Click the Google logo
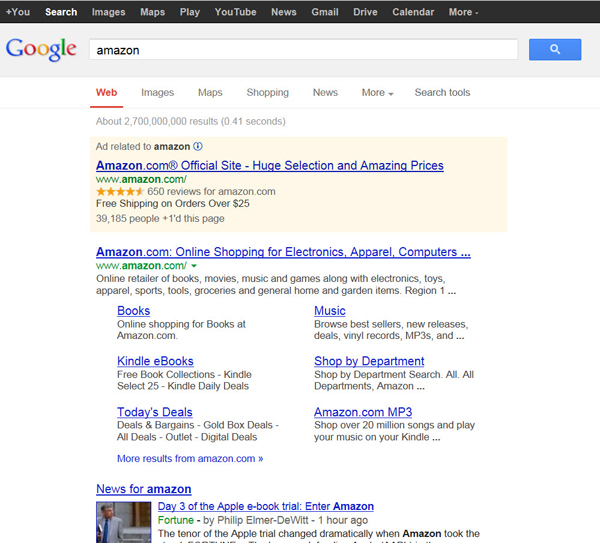 [x=41, y=49]
